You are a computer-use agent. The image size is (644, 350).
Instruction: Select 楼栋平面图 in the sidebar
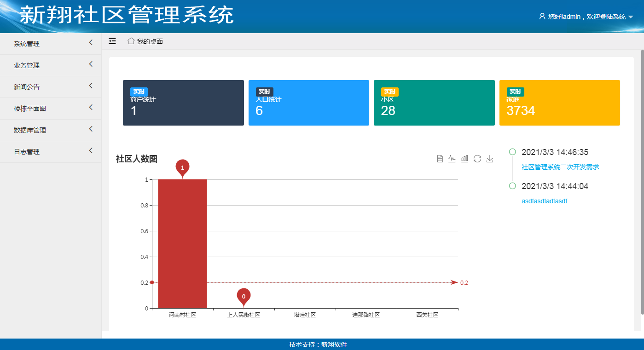pyautogui.click(x=30, y=109)
